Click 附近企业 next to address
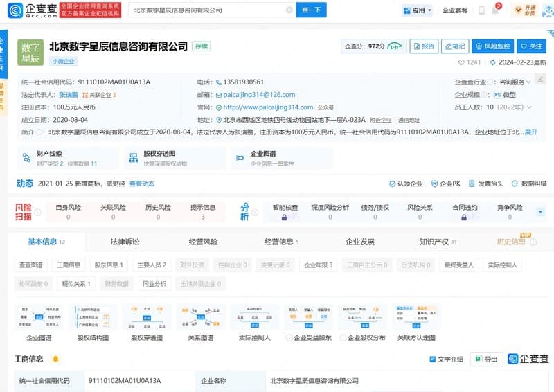This screenshot has height=392, width=554. point(380,121)
